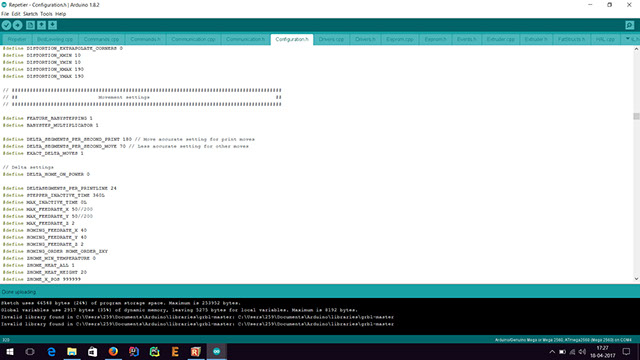Viewport: 640px width, 360px height.
Task: Open a sketch with the Open arrow icon
Action: tap(41, 25)
